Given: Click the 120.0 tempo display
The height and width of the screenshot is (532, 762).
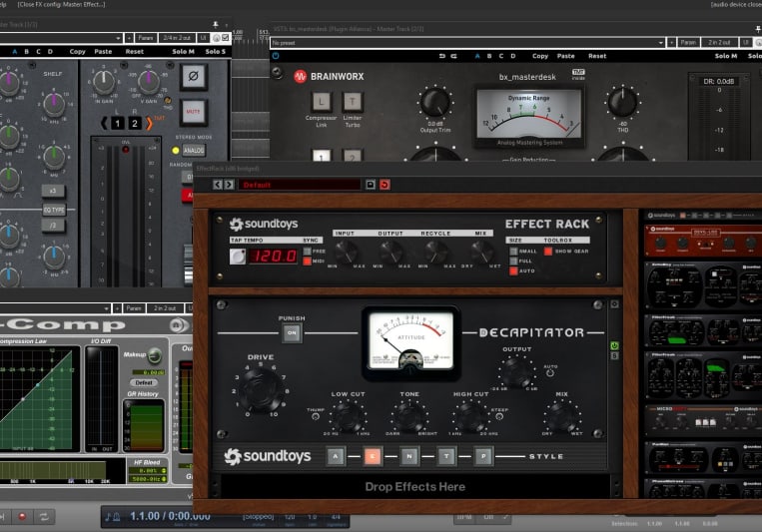Looking at the screenshot, I should pos(273,257).
